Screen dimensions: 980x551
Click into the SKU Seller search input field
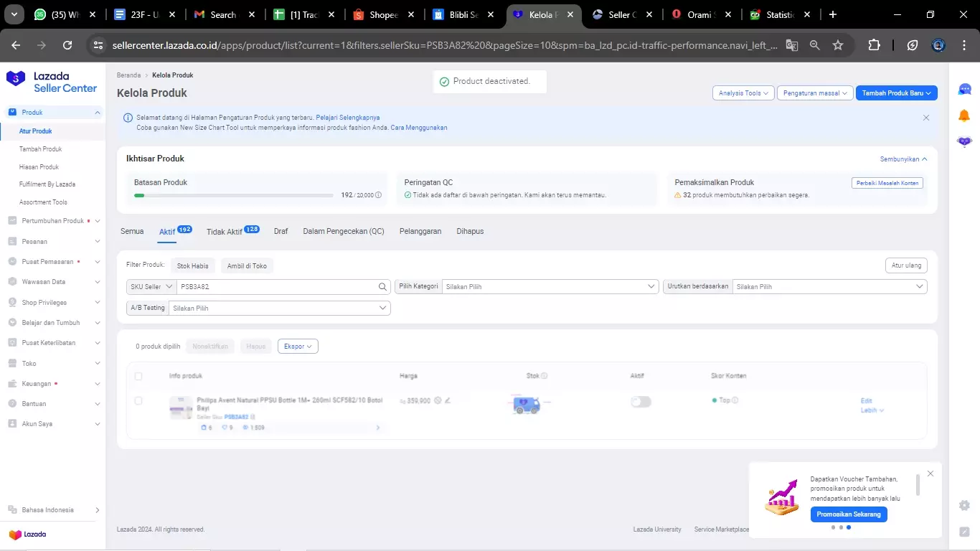point(276,287)
